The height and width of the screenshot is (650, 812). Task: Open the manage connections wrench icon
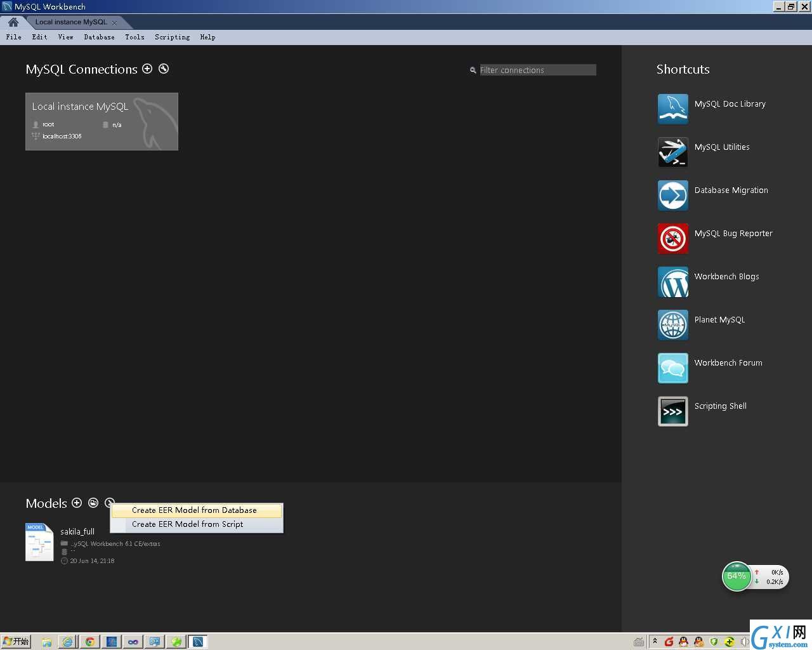pos(164,69)
